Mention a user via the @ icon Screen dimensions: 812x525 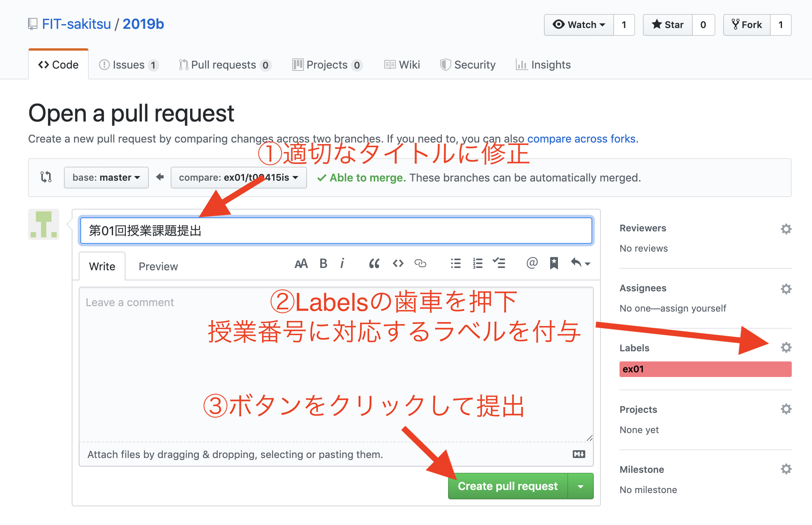click(x=531, y=264)
